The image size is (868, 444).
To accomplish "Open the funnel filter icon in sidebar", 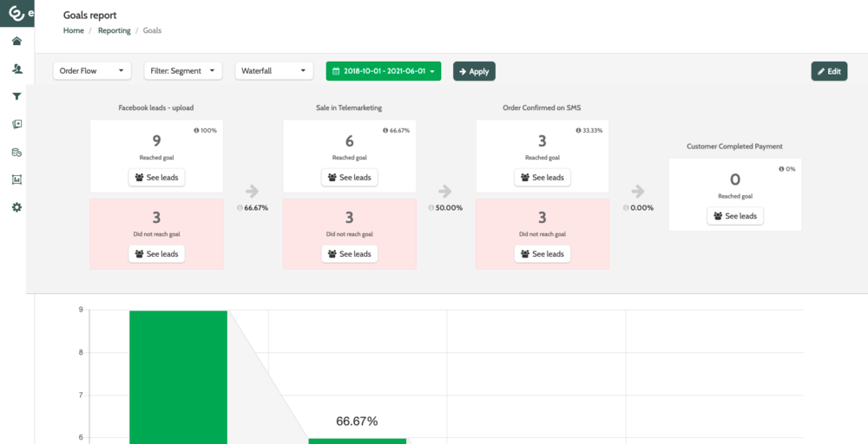I will (x=16, y=96).
